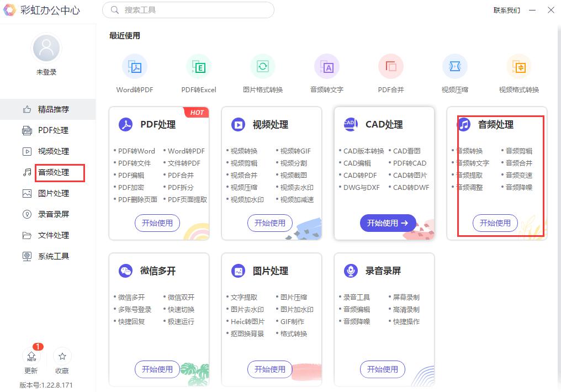
Task: Click the CAD处理 card icon
Action: [350, 124]
